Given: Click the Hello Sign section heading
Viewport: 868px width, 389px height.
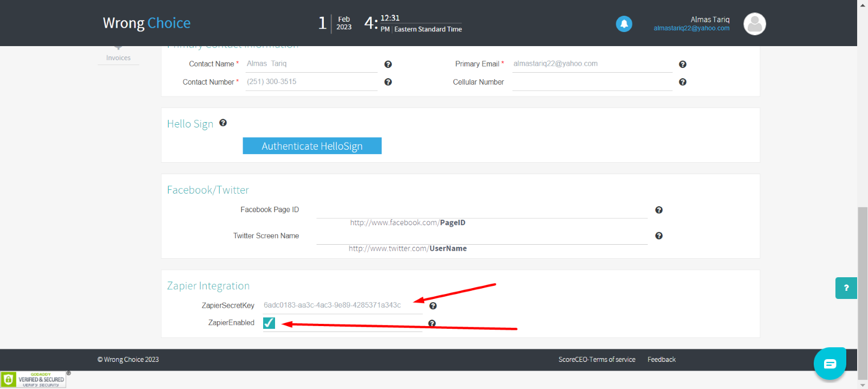Looking at the screenshot, I should point(190,124).
